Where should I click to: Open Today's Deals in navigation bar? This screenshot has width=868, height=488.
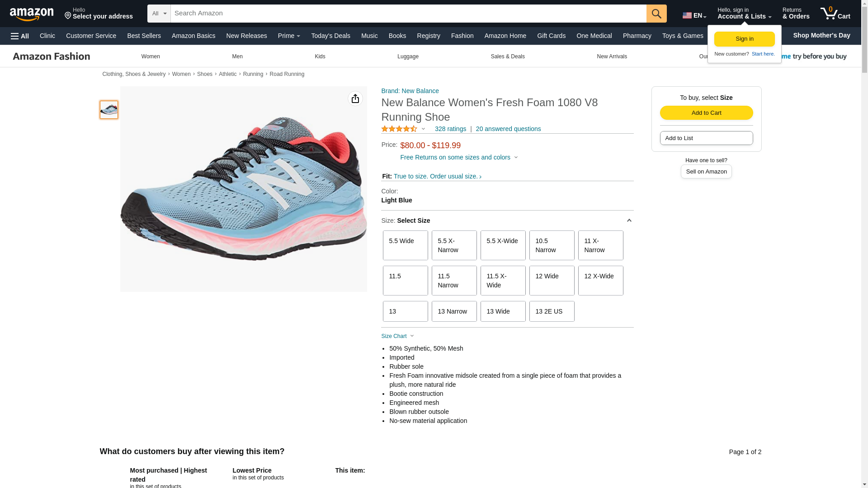point(330,36)
